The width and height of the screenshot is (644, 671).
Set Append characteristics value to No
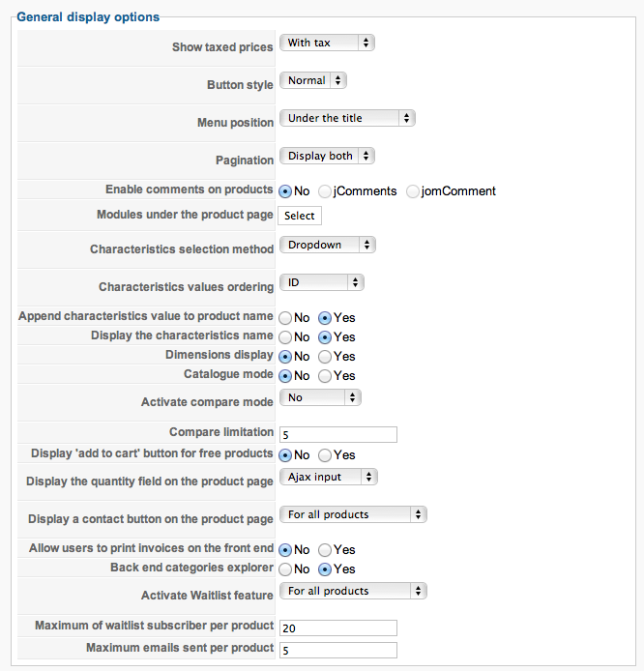click(x=286, y=318)
